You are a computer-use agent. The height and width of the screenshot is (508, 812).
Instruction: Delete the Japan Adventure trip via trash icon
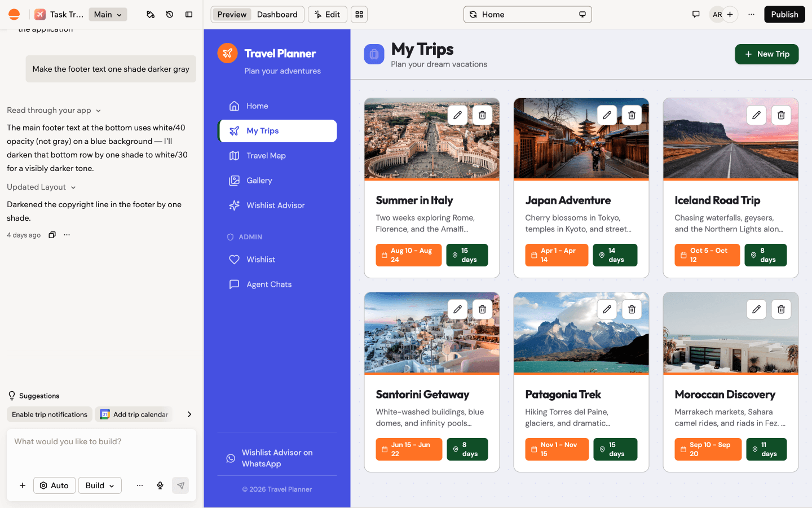click(632, 115)
